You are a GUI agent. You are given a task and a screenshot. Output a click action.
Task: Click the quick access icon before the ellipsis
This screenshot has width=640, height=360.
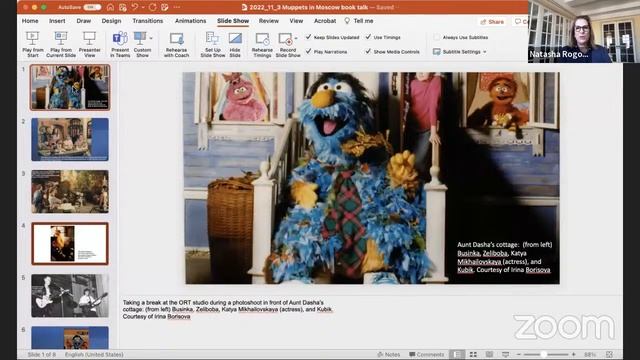click(x=165, y=7)
